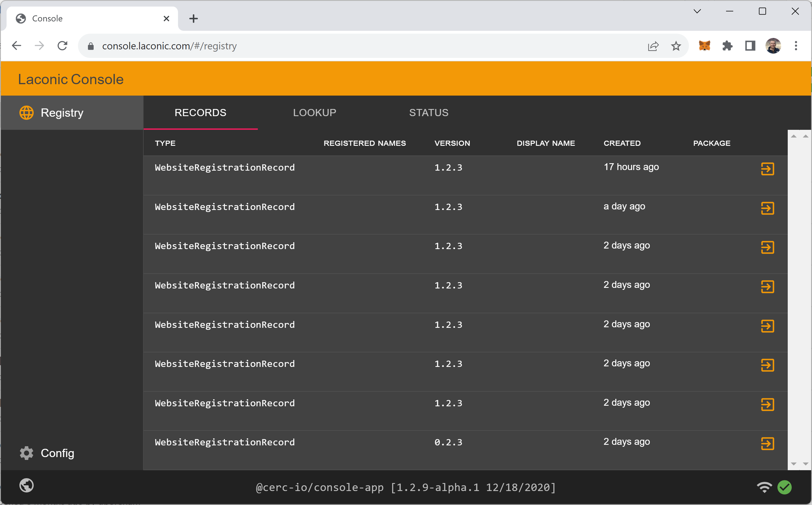Click the MetaMask fox extension icon

(704, 46)
